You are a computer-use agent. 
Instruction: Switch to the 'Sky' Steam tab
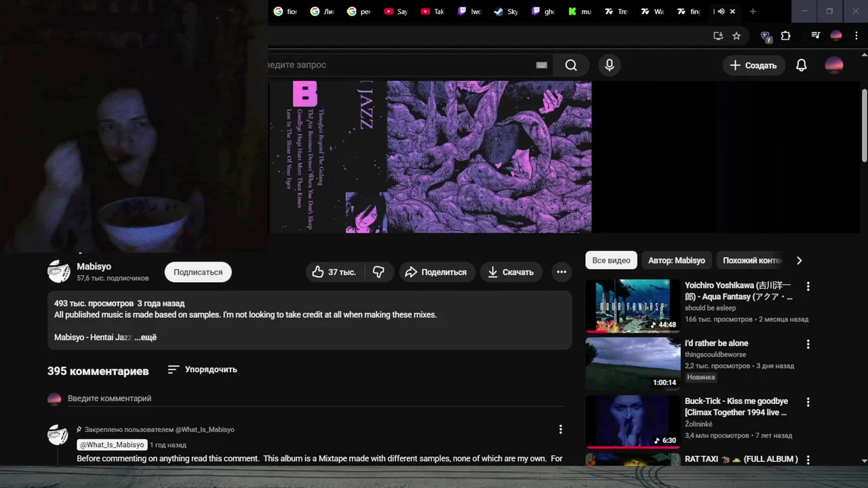tap(506, 12)
